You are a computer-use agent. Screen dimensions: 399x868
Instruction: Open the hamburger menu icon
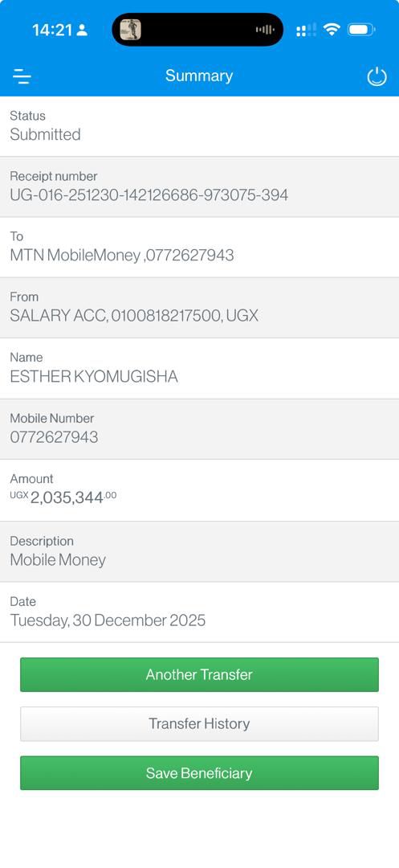point(22,76)
